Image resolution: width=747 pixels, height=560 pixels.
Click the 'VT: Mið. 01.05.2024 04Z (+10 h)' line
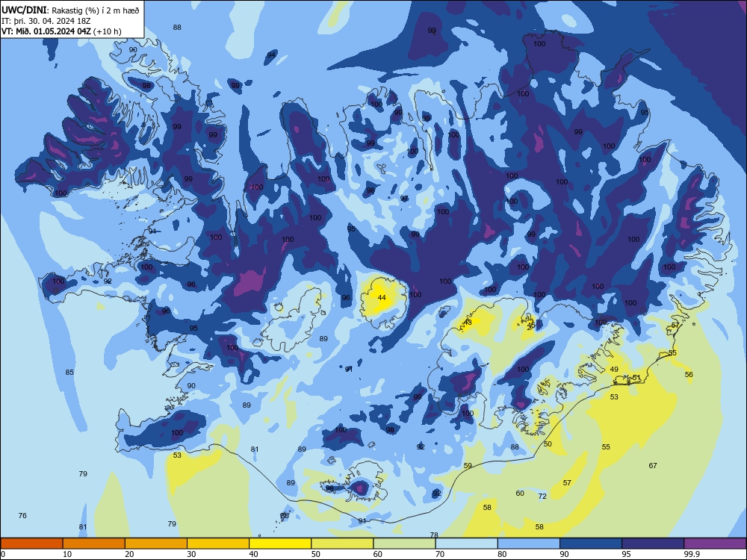61,32
